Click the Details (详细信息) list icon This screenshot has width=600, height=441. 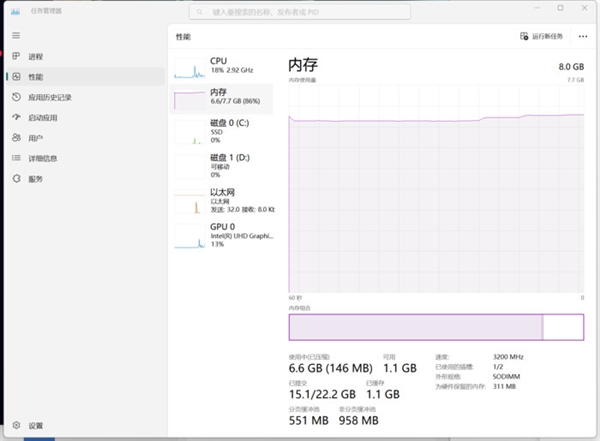pos(16,158)
